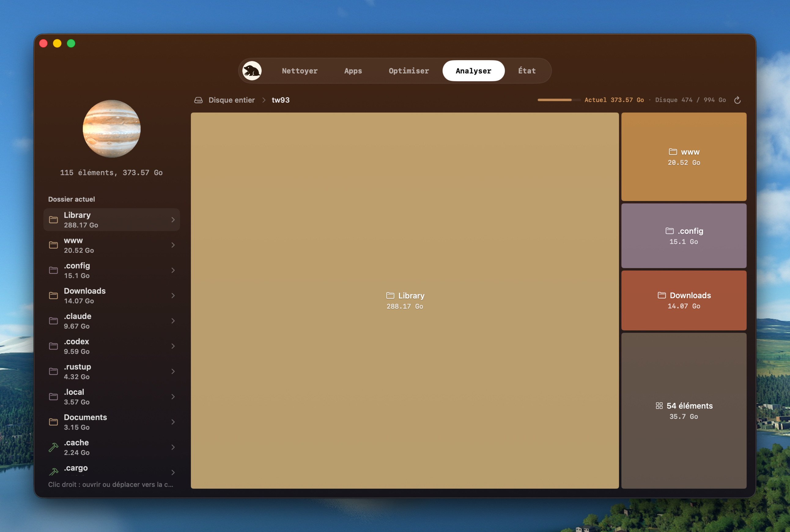The height and width of the screenshot is (532, 790).
Task: Open the .config 15.1 Go tile
Action: tap(684, 236)
